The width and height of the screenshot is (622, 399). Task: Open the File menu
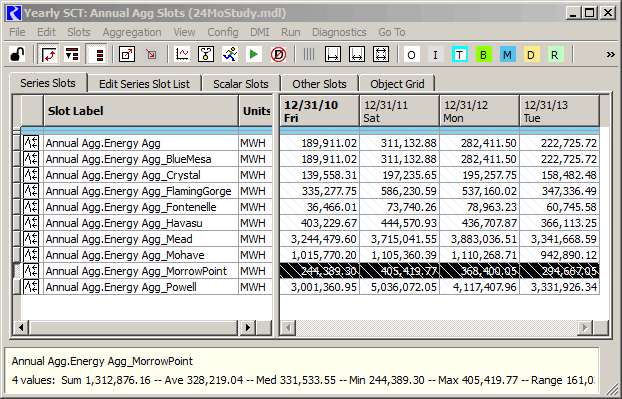pos(17,32)
